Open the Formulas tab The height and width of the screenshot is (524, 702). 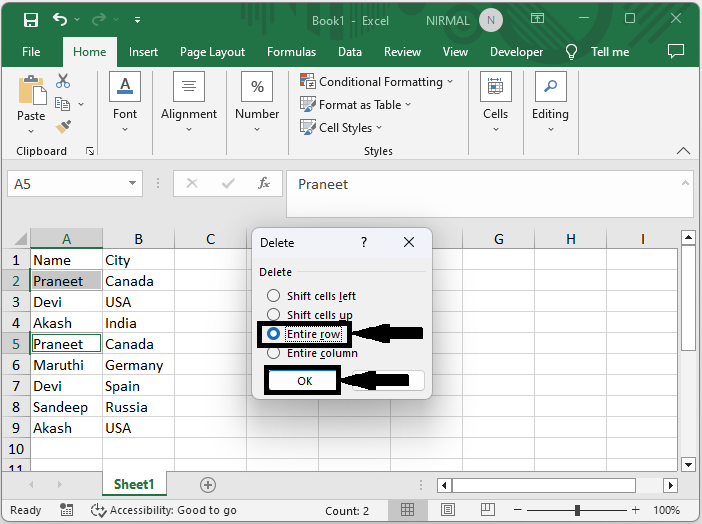(291, 52)
